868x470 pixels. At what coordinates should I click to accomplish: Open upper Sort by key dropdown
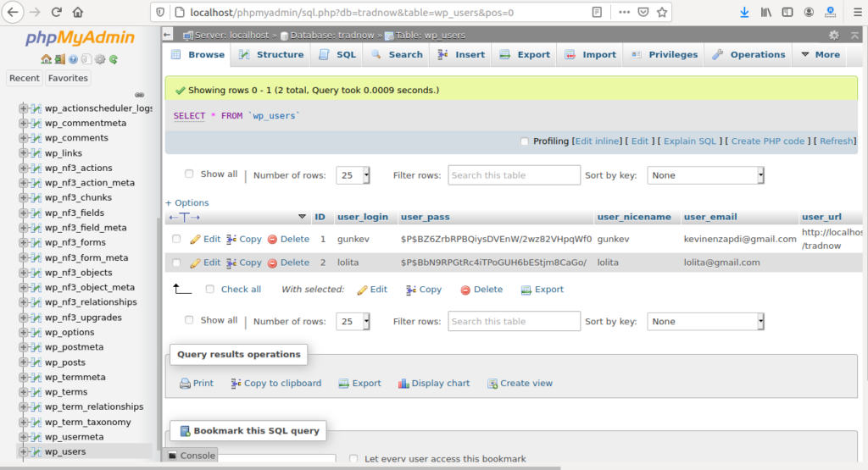coord(706,175)
